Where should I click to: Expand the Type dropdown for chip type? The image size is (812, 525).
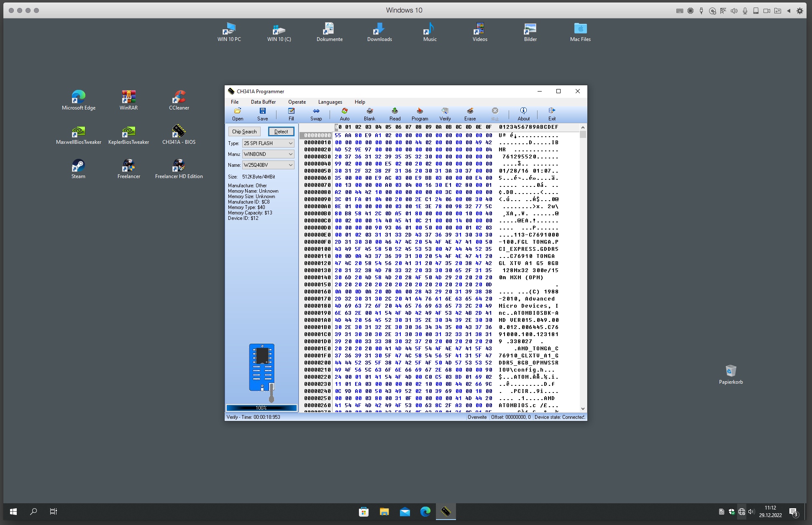(x=291, y=144)
